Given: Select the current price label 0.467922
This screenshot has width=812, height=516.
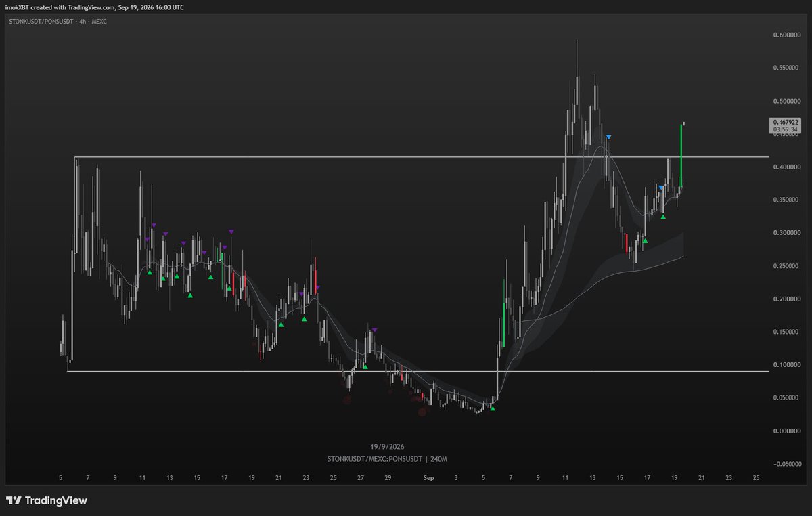Looking at the screenshot, I should point(784,122).
